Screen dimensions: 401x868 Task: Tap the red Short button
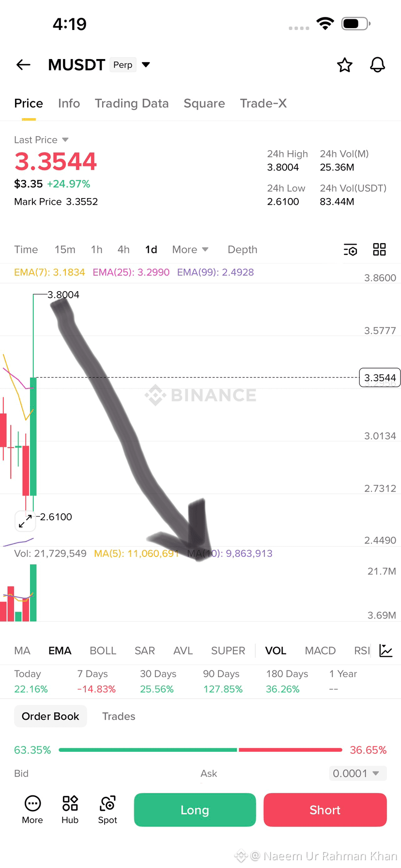[x=325, y=810]
